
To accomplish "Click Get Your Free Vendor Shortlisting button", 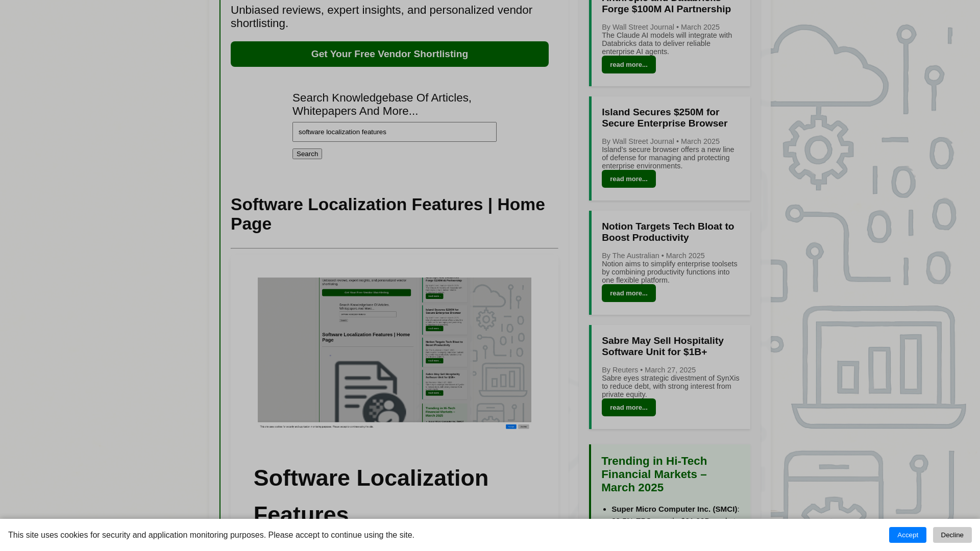I will click(389, 54).
